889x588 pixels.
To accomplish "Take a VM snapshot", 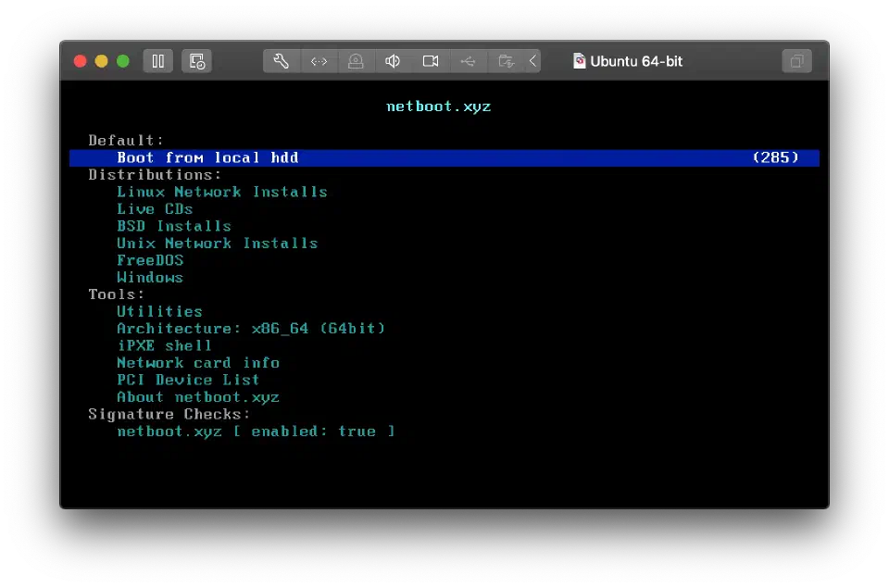I will 196,61.
